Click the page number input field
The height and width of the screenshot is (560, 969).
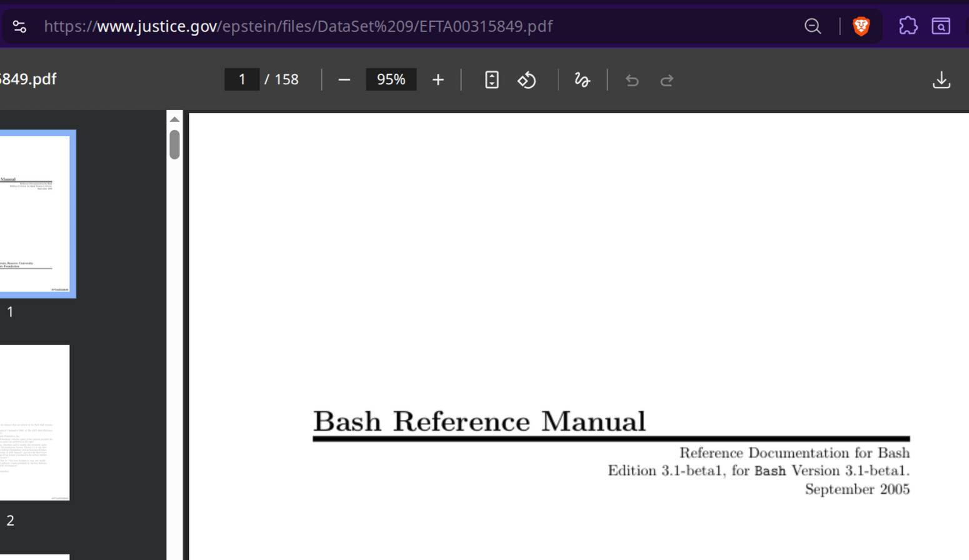[242, 80]
